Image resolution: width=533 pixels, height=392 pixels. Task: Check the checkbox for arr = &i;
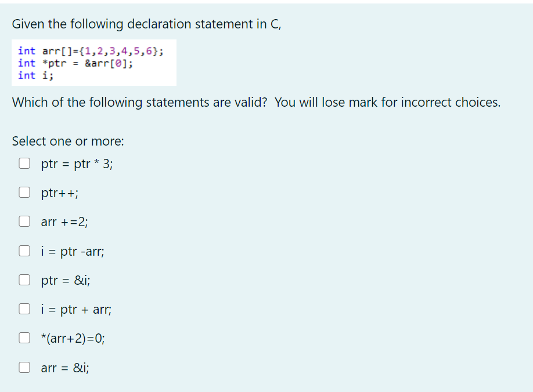(24, 366)
